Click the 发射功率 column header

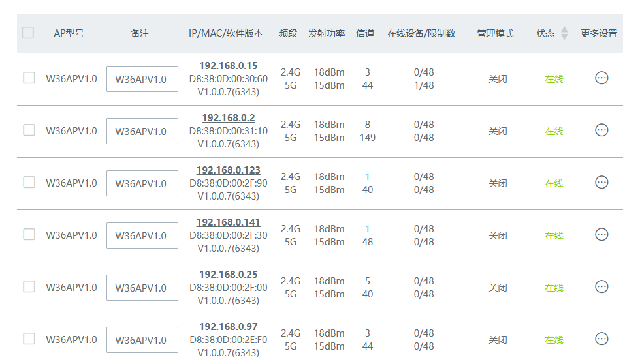327,33
